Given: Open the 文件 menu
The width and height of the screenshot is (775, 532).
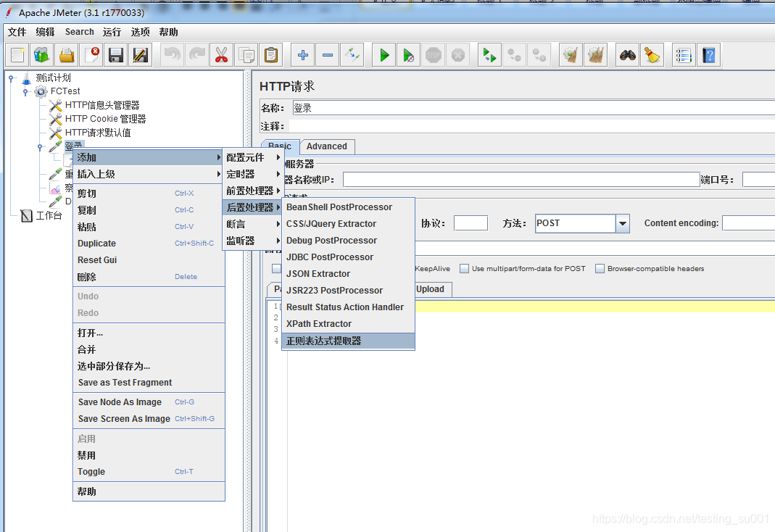Looking at the screenshot, I should pos(17,32).
